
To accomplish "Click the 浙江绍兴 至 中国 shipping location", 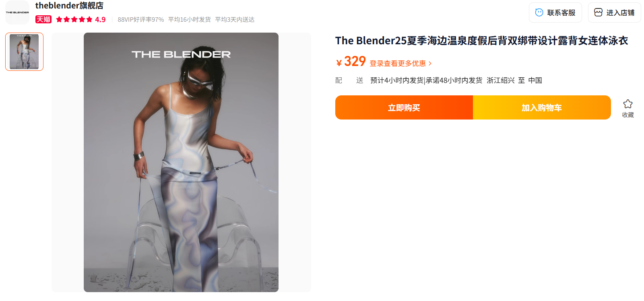I will pyautogui.click(x=514, y=80).
